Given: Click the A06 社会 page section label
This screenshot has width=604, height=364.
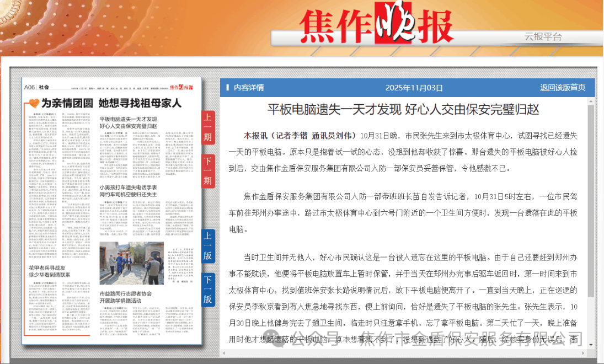Looking at the screenshot, I should 36,87.
